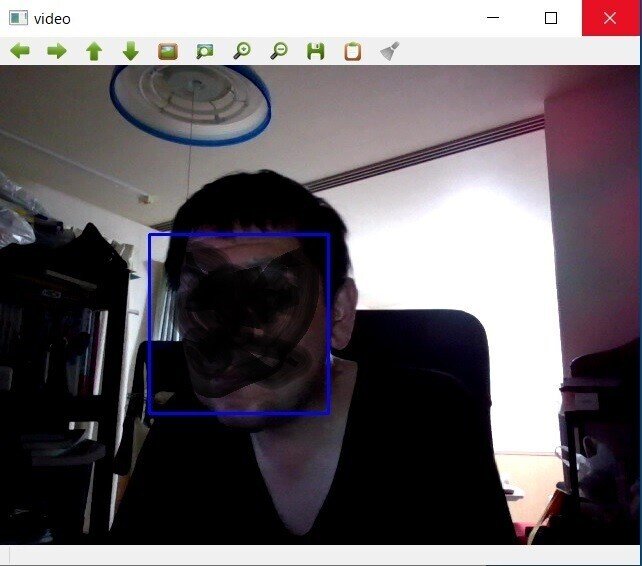Screen dimensions: 642x566
Task: Click the video window title icon
Action: click(x=18, y=18)
